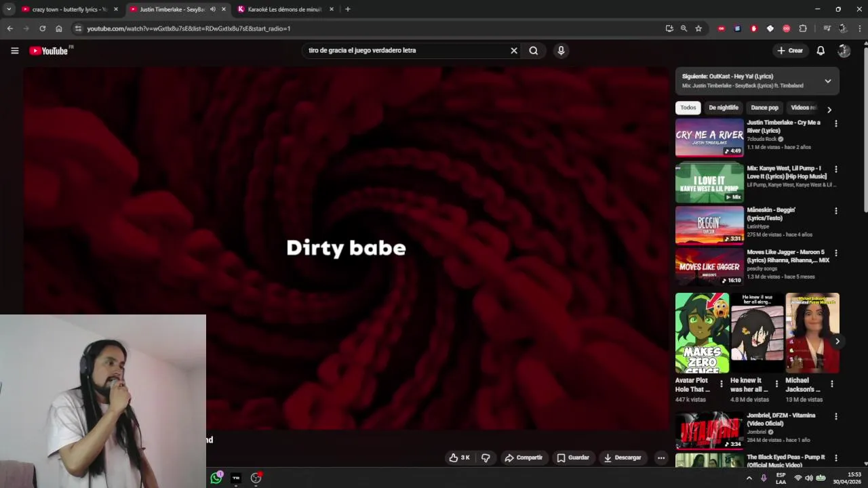Open more actions three-dot menu under video
The width and height of the screenshot is (868, 488).
click(x=661, y=457)
